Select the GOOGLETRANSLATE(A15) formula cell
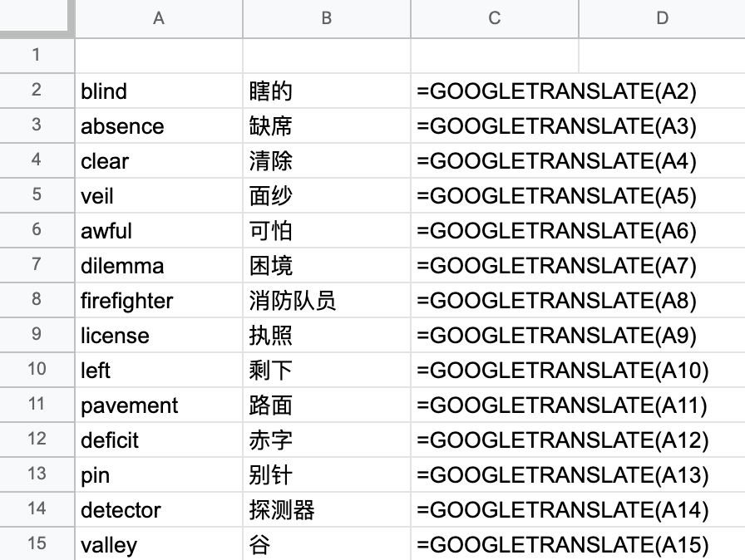 (495, 544)
